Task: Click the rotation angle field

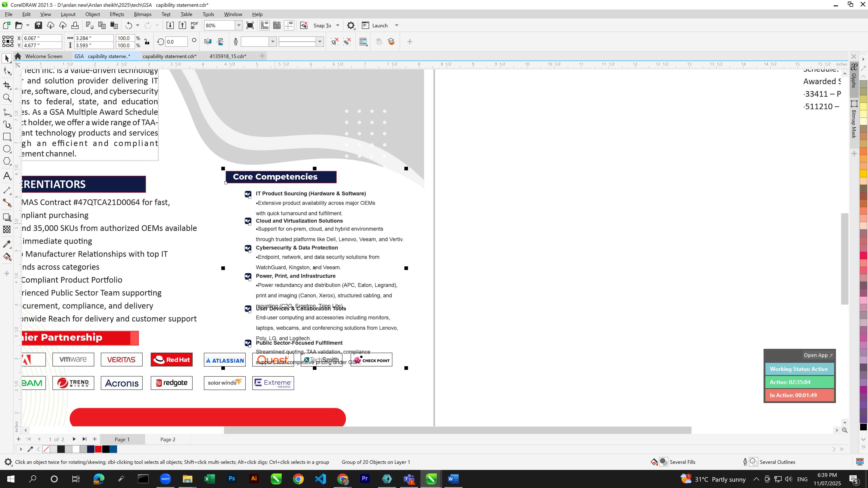Action: click(x=176, y=42)
